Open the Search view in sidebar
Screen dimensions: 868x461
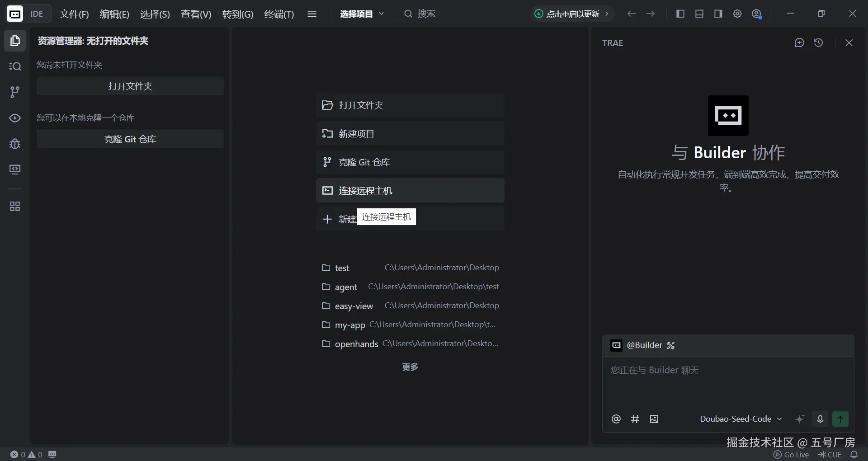pos(15,66)
